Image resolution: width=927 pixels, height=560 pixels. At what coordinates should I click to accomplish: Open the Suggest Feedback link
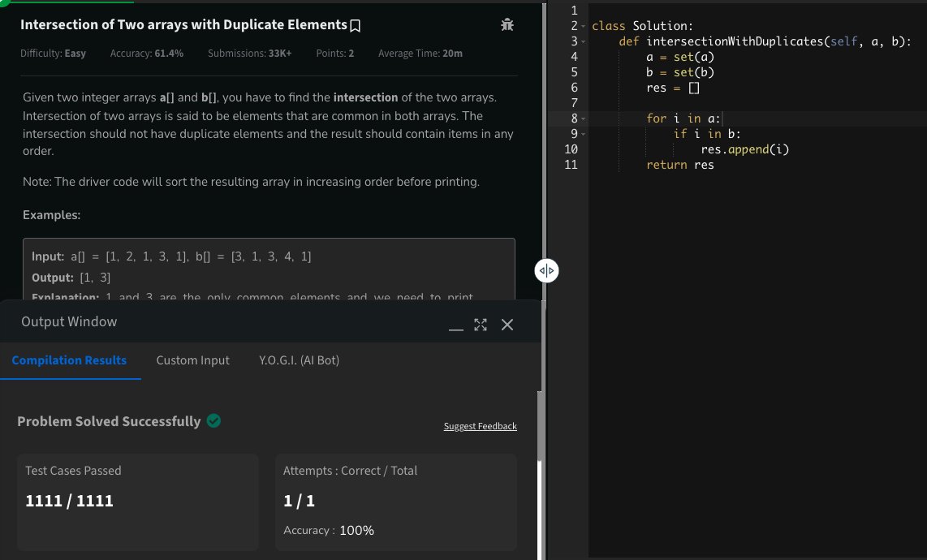pos(480,426)
